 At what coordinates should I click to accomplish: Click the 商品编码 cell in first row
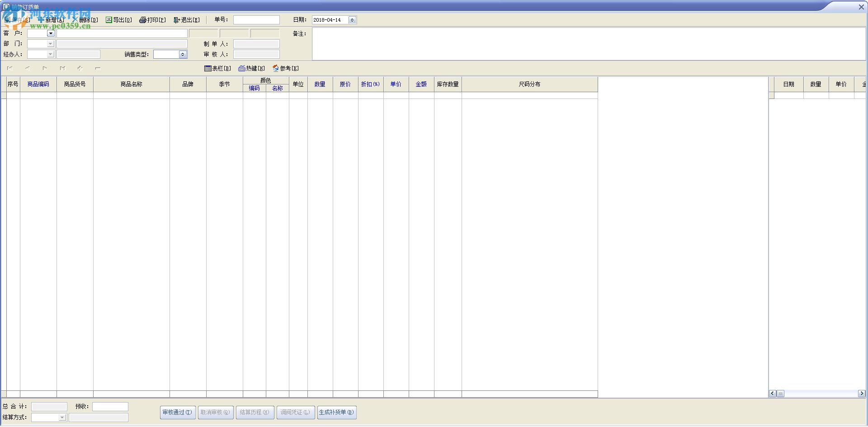[x=38, y=95]
